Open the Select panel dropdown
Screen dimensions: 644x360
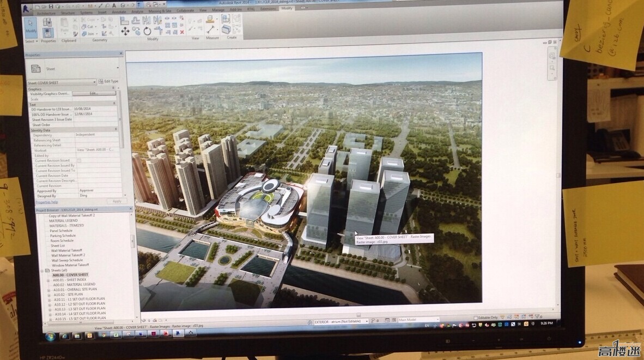click(31, 41)
